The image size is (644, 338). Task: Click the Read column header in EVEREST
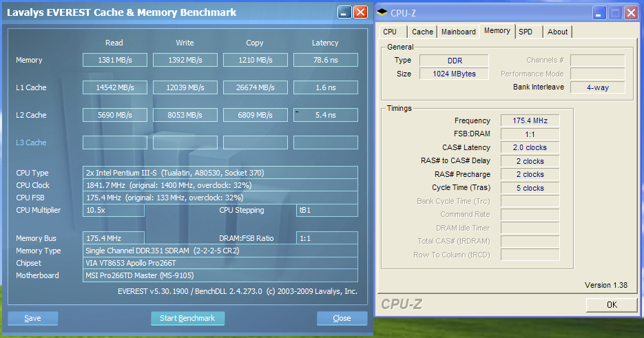pos(114,43)
